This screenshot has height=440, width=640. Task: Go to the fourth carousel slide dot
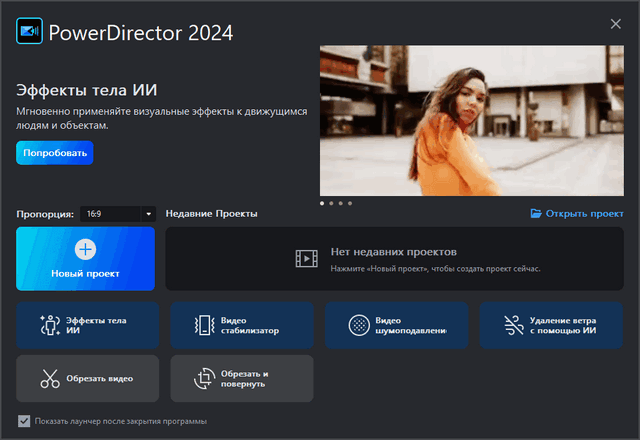pyautogui.click(x=351, y=203)
